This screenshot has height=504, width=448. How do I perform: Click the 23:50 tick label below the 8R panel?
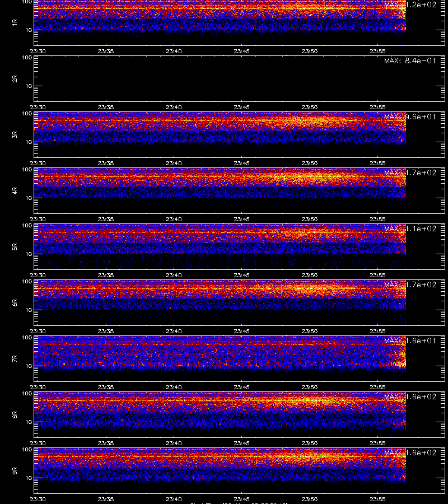pos(310,444)
